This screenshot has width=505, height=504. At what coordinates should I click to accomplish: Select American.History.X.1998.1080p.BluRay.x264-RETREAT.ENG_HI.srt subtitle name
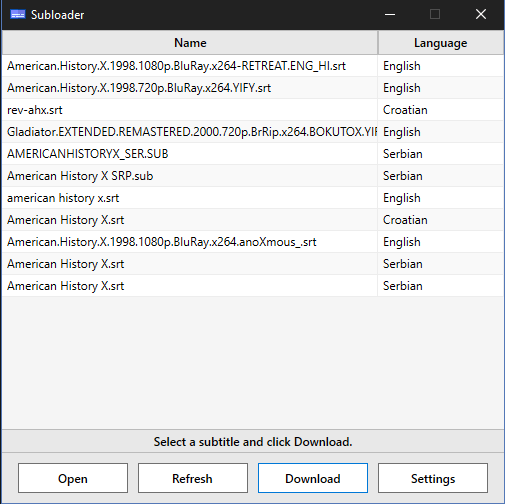pos(176,66)
